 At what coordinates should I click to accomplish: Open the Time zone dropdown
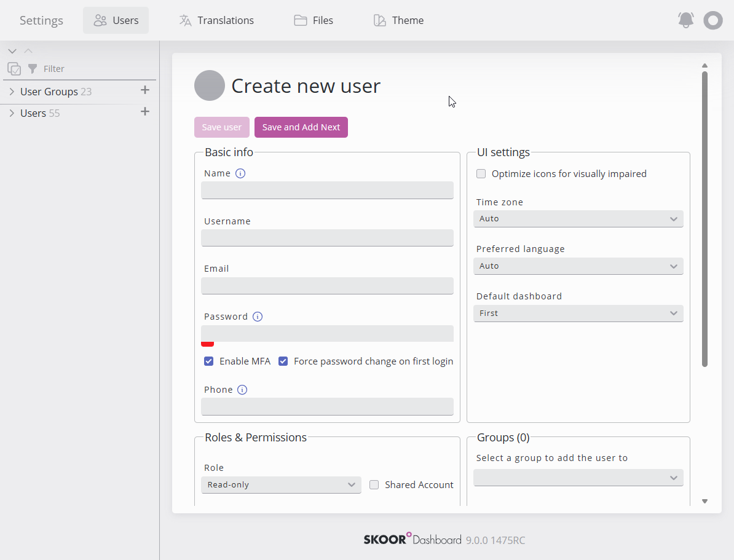(578, 219)
